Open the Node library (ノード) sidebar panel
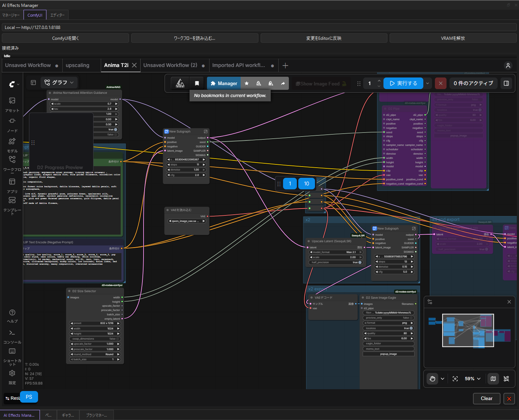This screenshot has height=420, width=519. (12, 125)
